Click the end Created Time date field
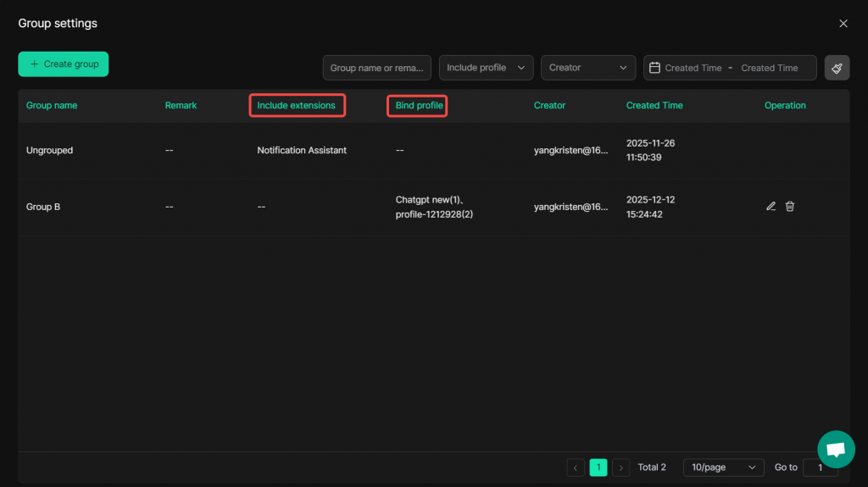The height and width of the screenshot is (487, 868). pos(770,68)
